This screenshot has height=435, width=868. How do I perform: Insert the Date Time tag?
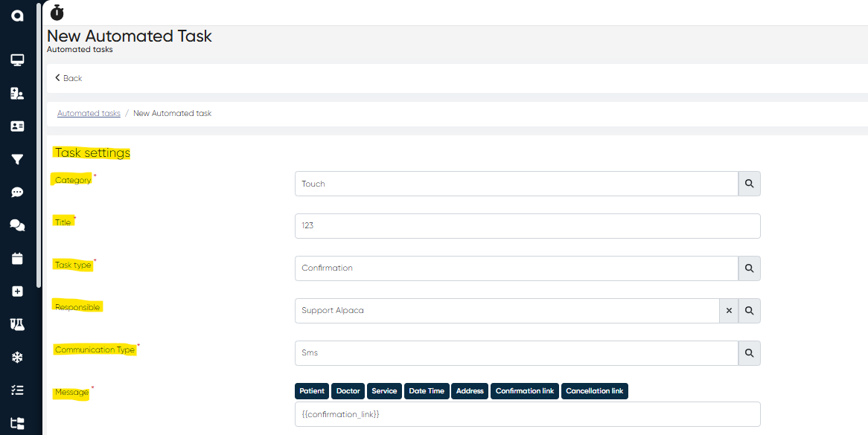coord(427,391)
